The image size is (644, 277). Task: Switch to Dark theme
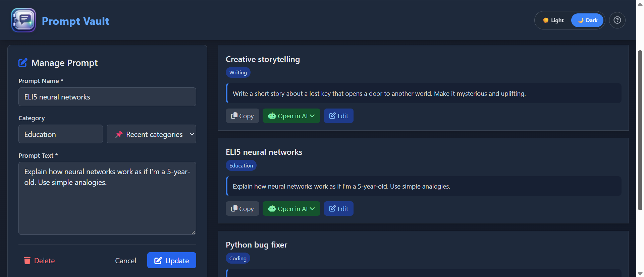point(587,20)
